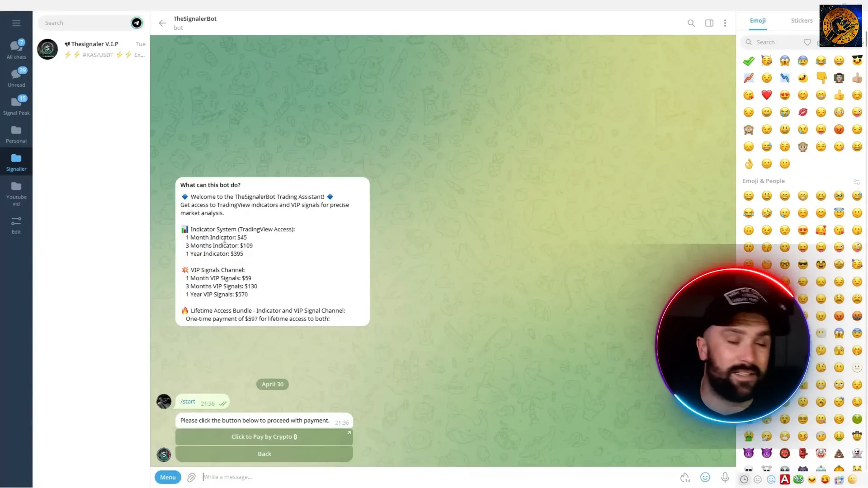Jump to the smiley emoji category
Image resolution: width=868 pixels, height=488 pixels.
click(758, 479)
